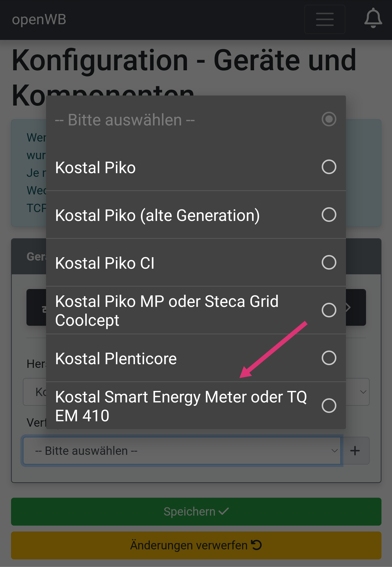The height and width of the screenshot is (567, 392).
Task: Click the plus icon to add component
Action: coord(355,451)
